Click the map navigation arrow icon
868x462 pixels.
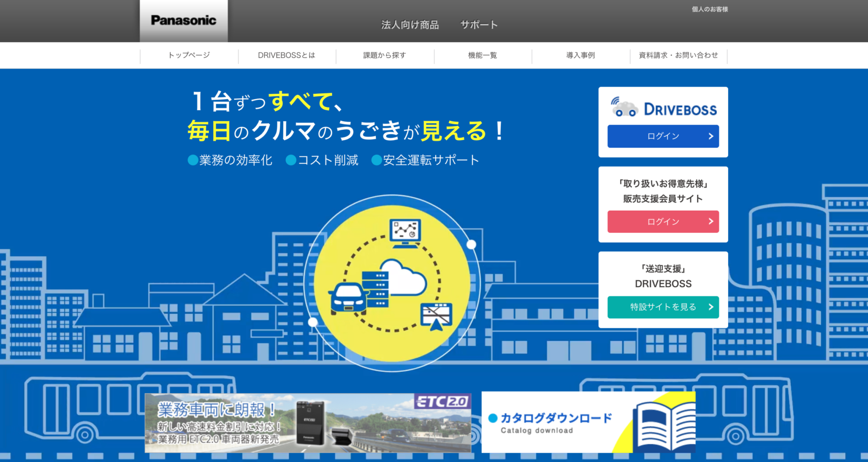(436, 317)
